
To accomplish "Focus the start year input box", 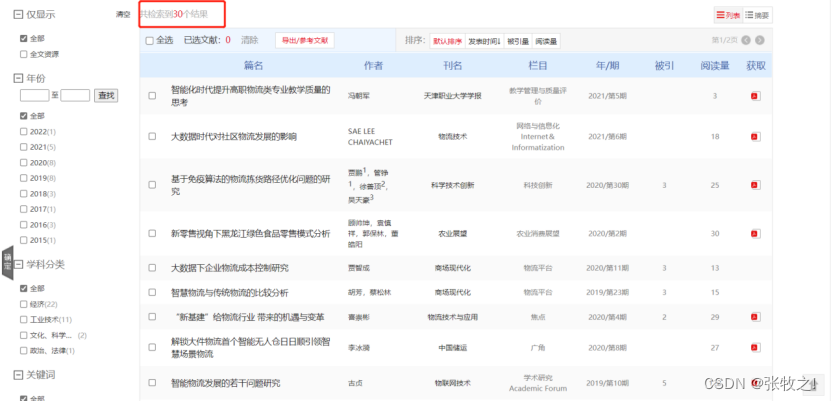I will click(34, 95).
